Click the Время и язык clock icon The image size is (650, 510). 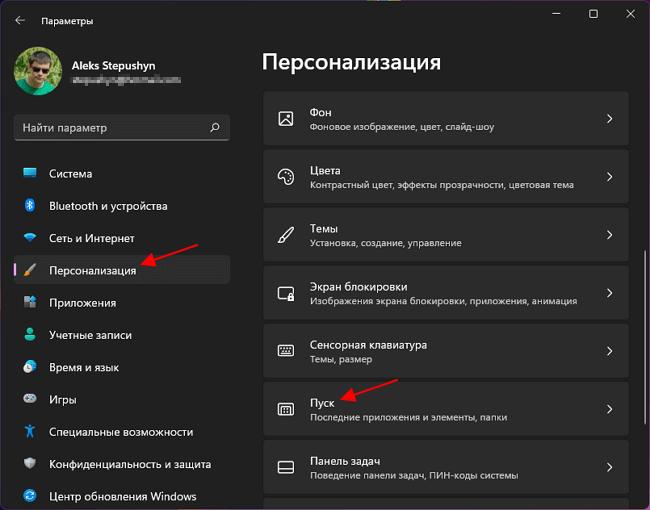pyautogui.click(x=30, y=367)
